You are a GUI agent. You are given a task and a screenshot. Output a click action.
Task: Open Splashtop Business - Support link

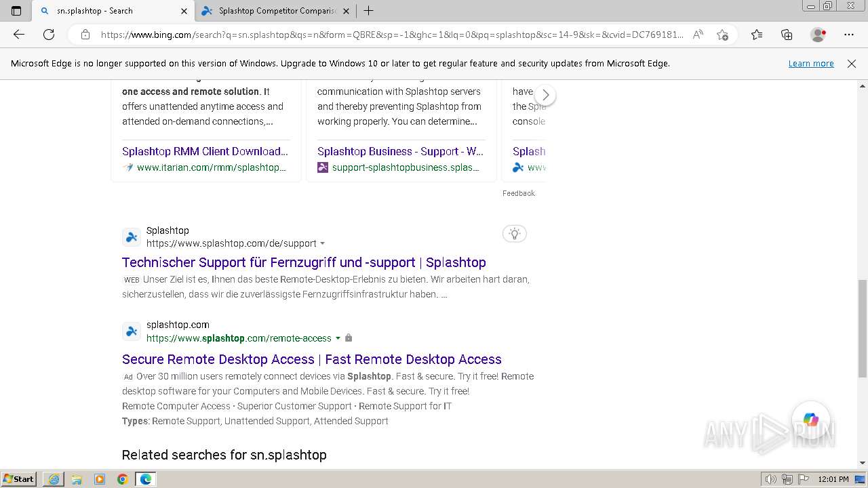[400, 151]
